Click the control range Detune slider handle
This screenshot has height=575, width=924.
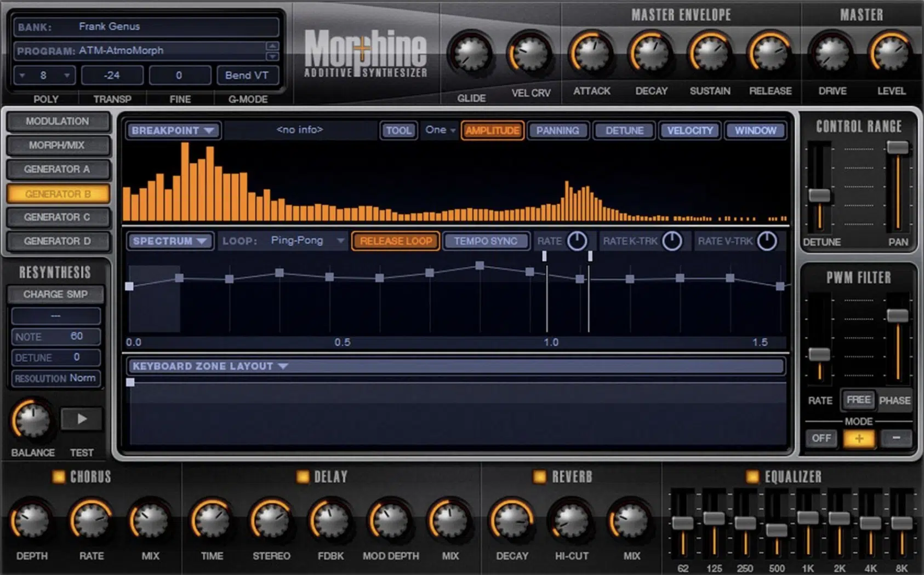(x=820, y=195)
